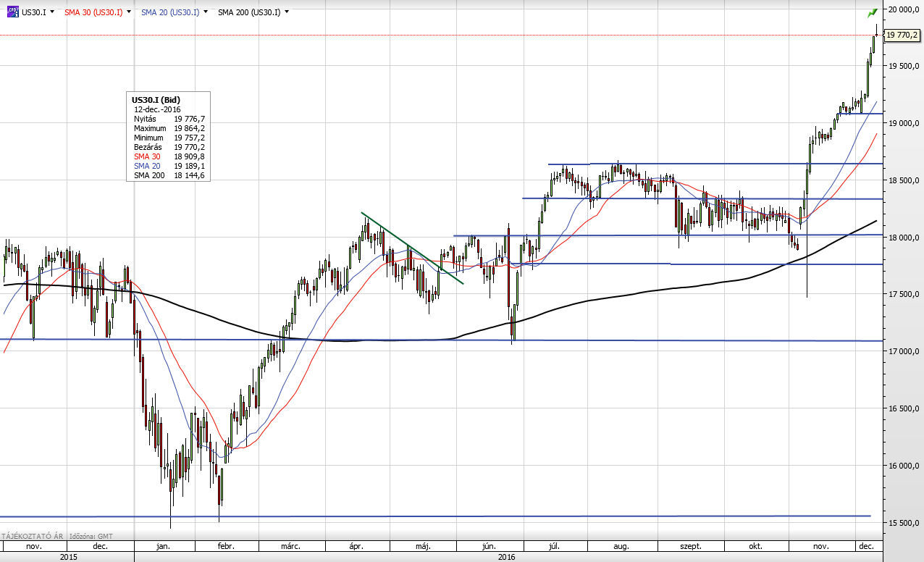Click the máj. month label
Image resolution: width=924 pixels, height=562 pixels.
tap(421, 546)
